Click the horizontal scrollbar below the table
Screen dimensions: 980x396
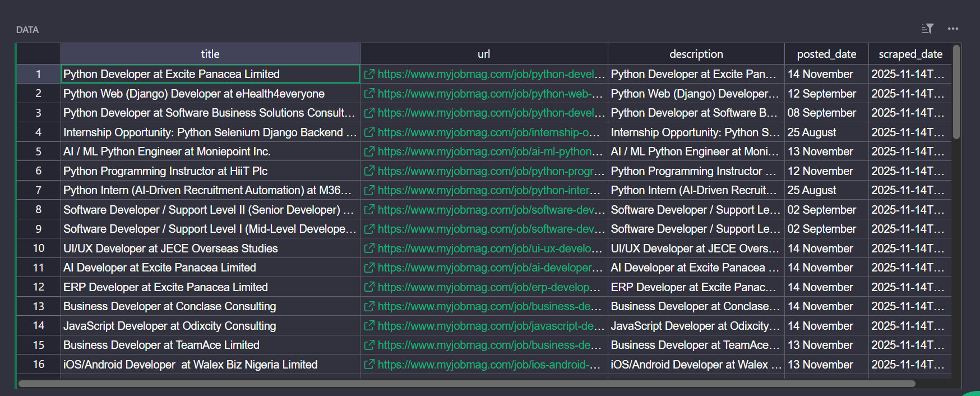[466, 384]
